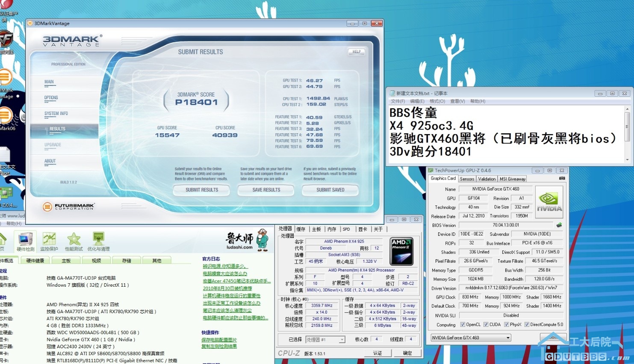Viewport: 634px width, 364px height.
Task: Click the Futuremark Corporation logo
Action: (68, 207)
